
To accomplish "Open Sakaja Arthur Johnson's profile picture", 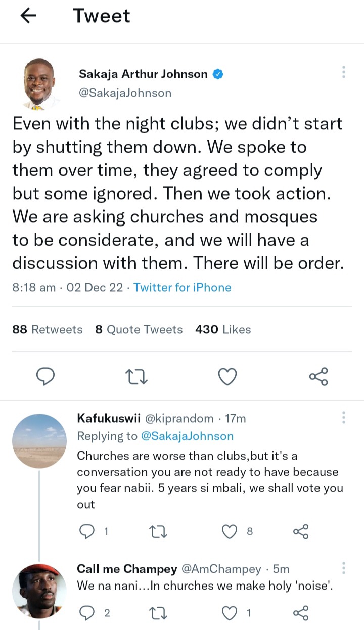I will pyautogui.click(x=39, y=83).
